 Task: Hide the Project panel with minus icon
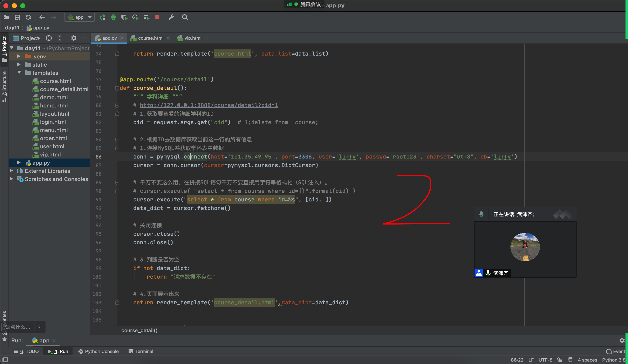click(x=85, y=38)
